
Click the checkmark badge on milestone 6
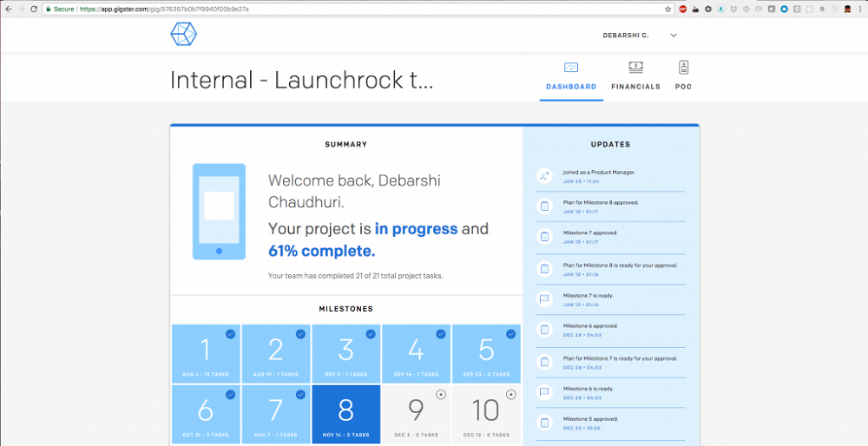coord(230,395)
